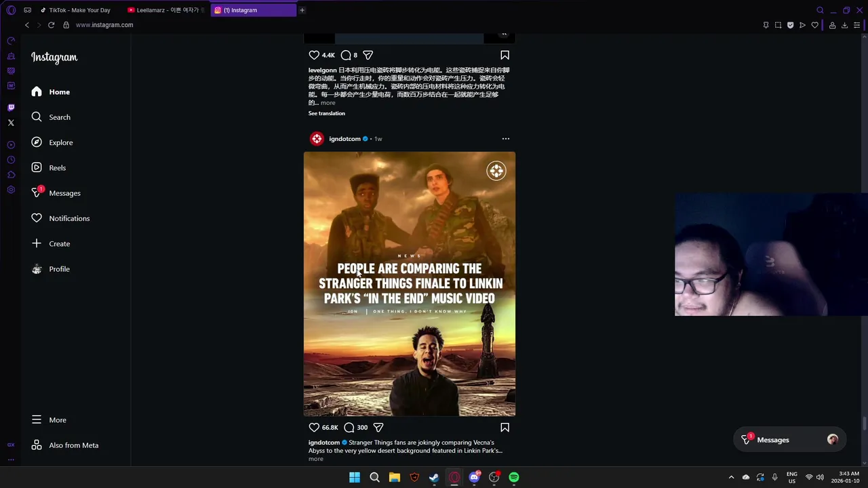The height and width of the screenshot is (488, 868).
Task: Open Profile in the sidebar
Action: 51,269
